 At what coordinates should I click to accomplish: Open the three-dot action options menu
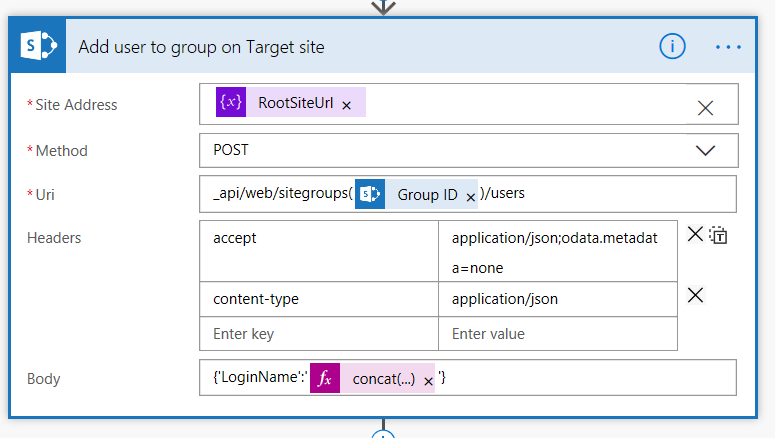[x=729, y=47]
